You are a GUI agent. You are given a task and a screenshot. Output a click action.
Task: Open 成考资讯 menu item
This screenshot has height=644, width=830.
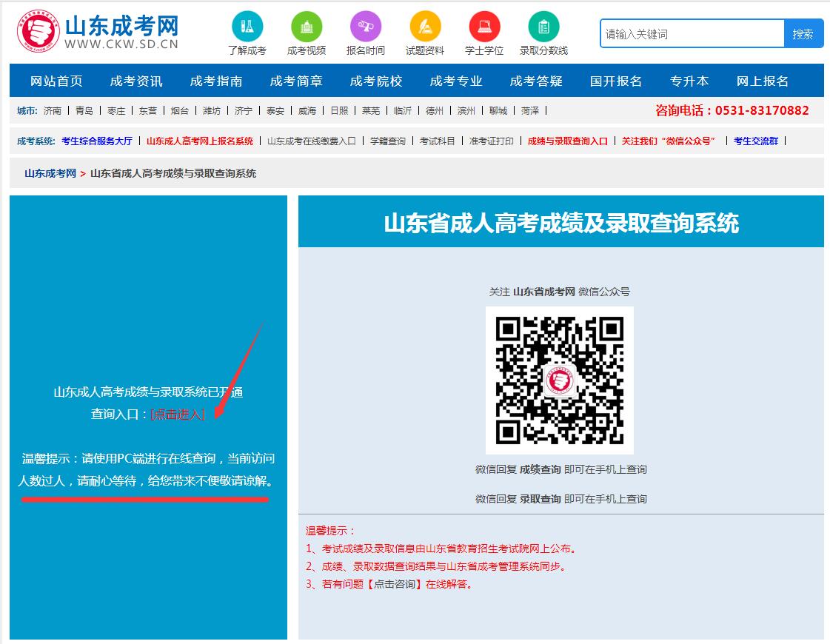[x=136, y=81]
